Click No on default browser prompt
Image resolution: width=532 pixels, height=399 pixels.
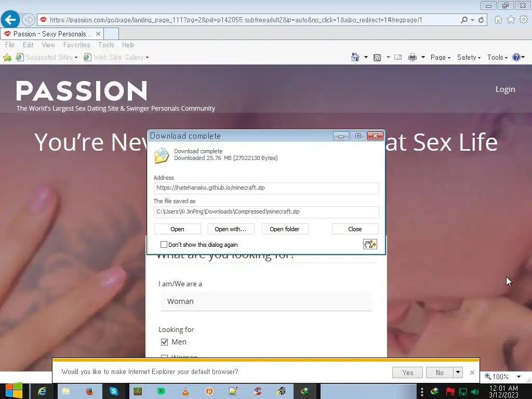click(440, 373)
